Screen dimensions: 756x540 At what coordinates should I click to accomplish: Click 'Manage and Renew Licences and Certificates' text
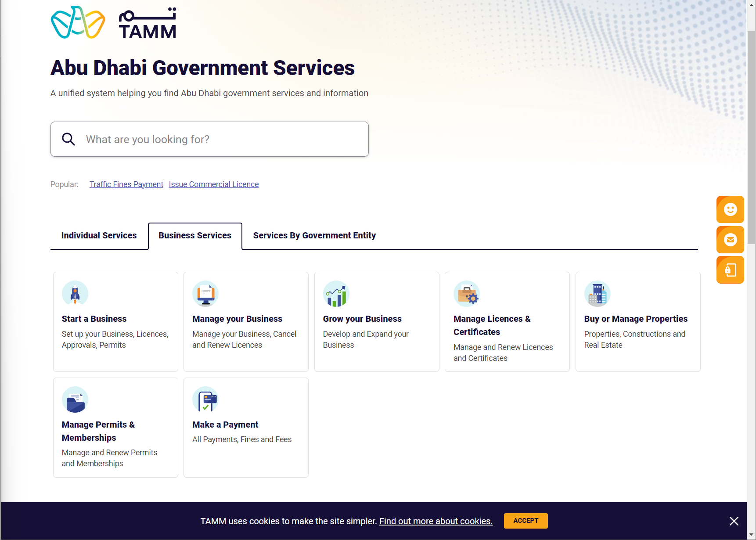[x=503, y=353]
